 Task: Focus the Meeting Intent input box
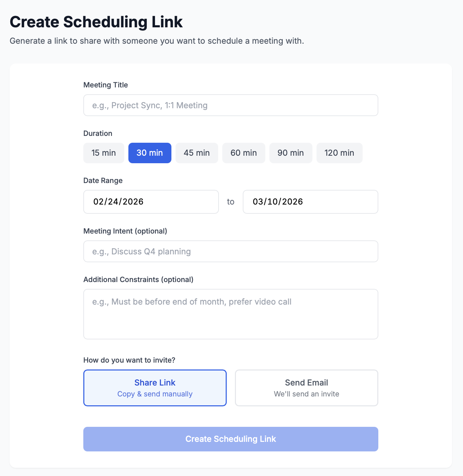click(230, 251)
